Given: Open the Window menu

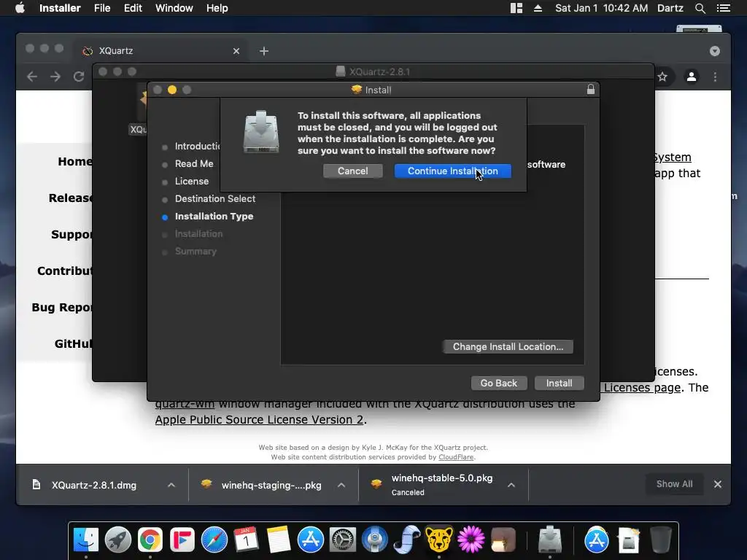Looking at the screenshot, I should coord(174,8).
